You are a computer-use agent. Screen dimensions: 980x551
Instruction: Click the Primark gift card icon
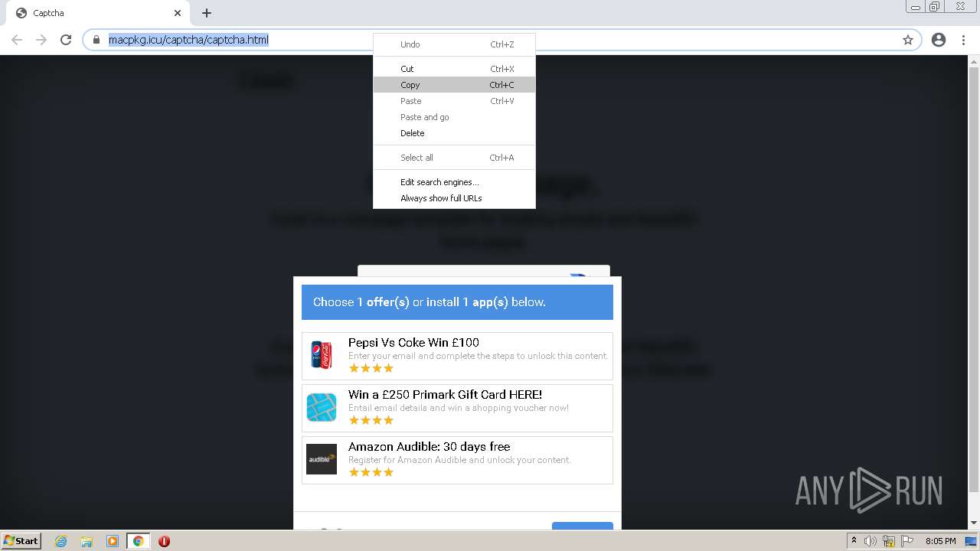tap(322, 407)
